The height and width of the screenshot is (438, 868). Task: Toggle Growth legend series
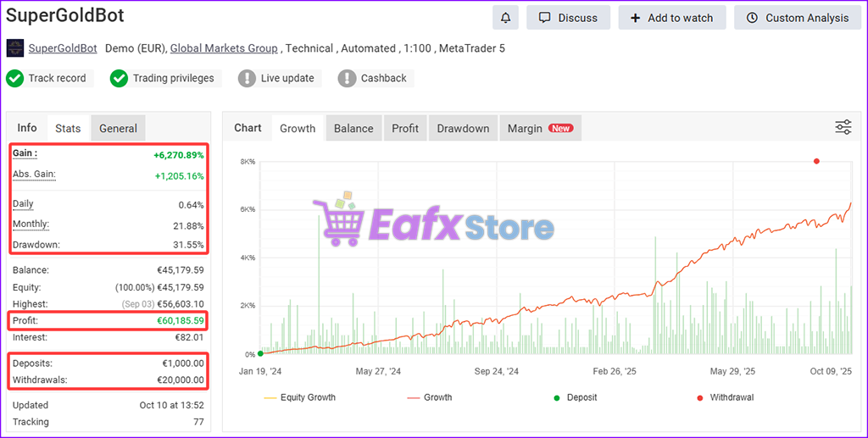coord(430,397)
